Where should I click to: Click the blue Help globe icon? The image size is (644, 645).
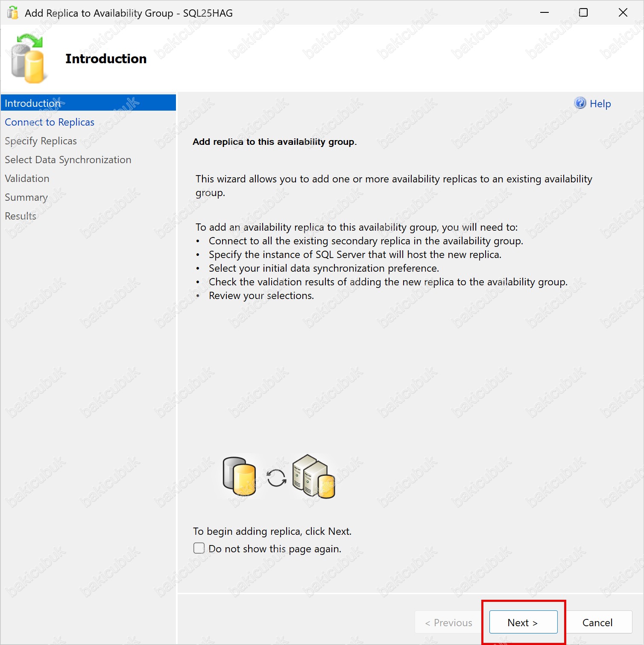click(580, 103)
